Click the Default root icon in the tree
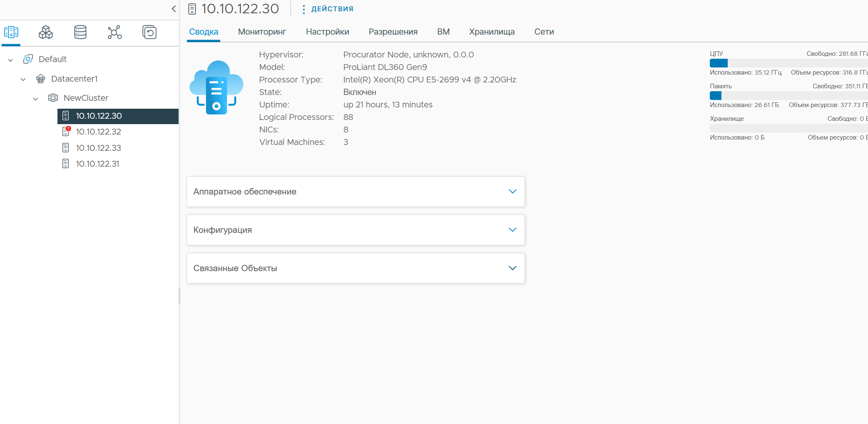Image resolution: width=868 pixels, height=424 pixels. (x=28, y=59)
